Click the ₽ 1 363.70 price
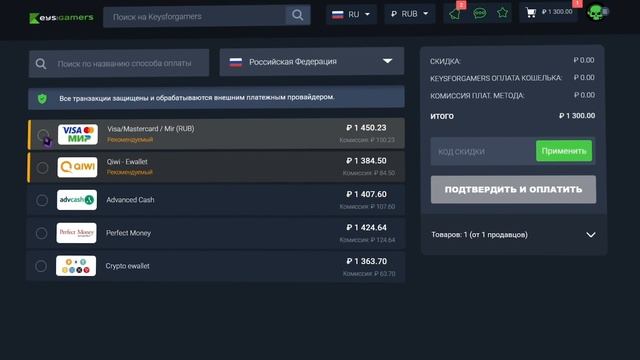This screenshot has height=360, width=640. (367, 261)
